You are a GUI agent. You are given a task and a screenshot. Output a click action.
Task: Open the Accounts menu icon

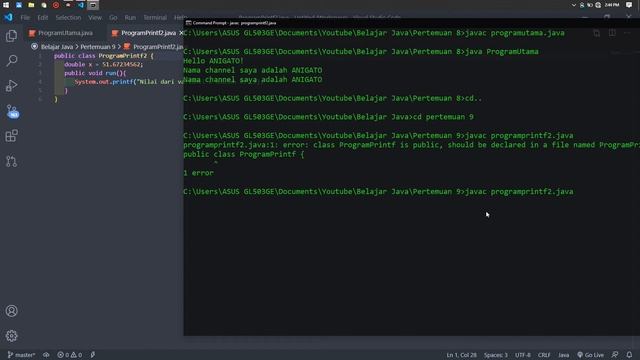pyautogui.click(x=11, y=311)
